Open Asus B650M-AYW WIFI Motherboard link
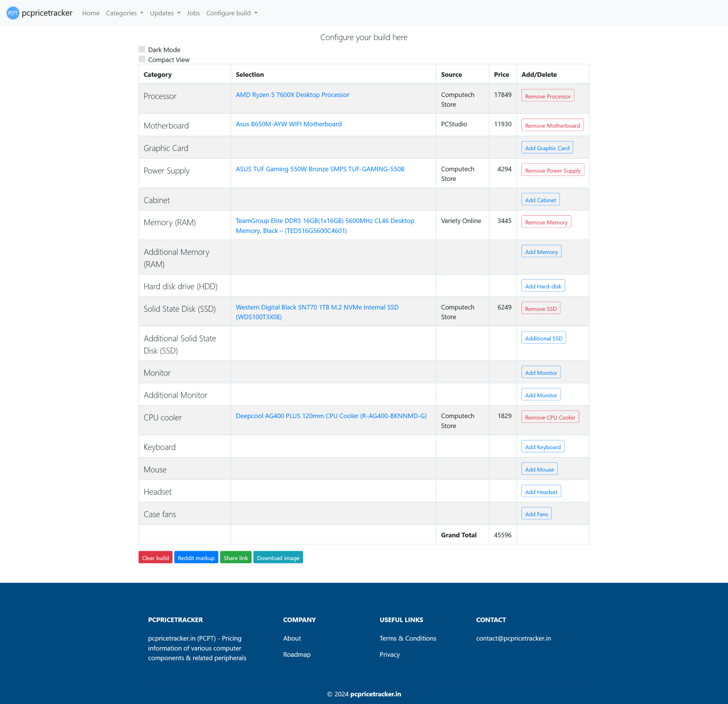This screenshot has height=704, width=728. (288, 124)
